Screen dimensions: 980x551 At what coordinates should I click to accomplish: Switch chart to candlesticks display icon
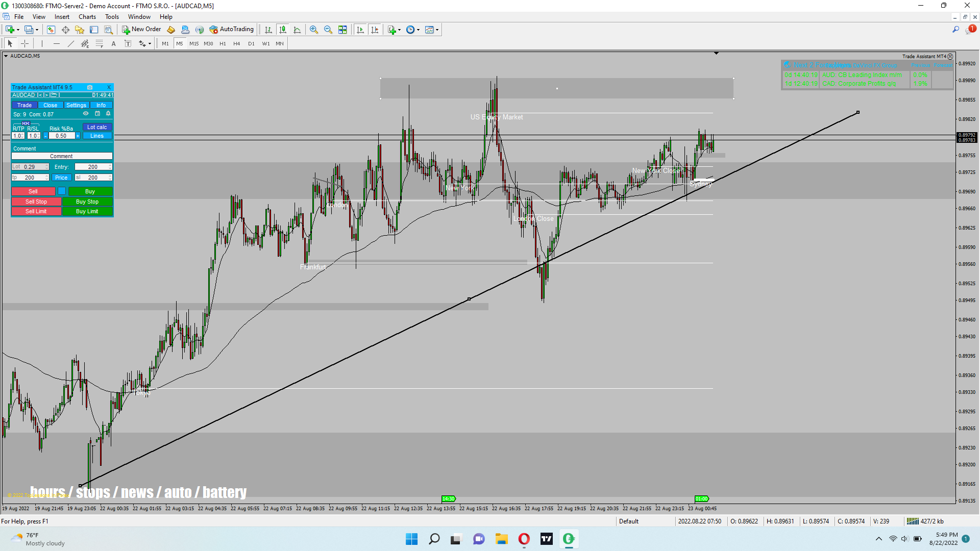coord(283,30)
